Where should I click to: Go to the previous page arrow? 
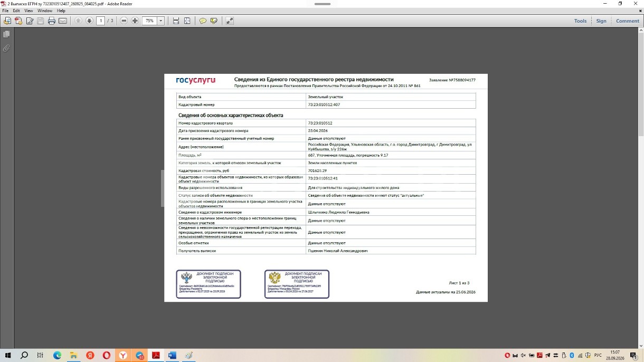point(78,21)
